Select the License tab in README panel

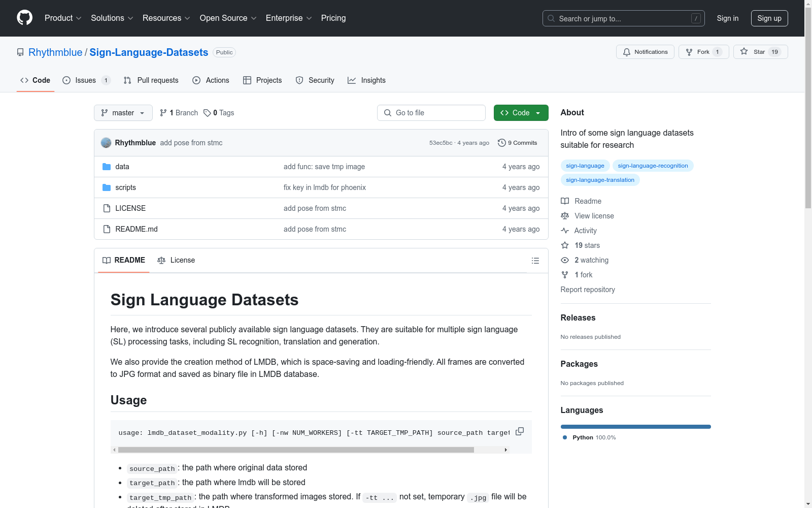pos(176,260)
